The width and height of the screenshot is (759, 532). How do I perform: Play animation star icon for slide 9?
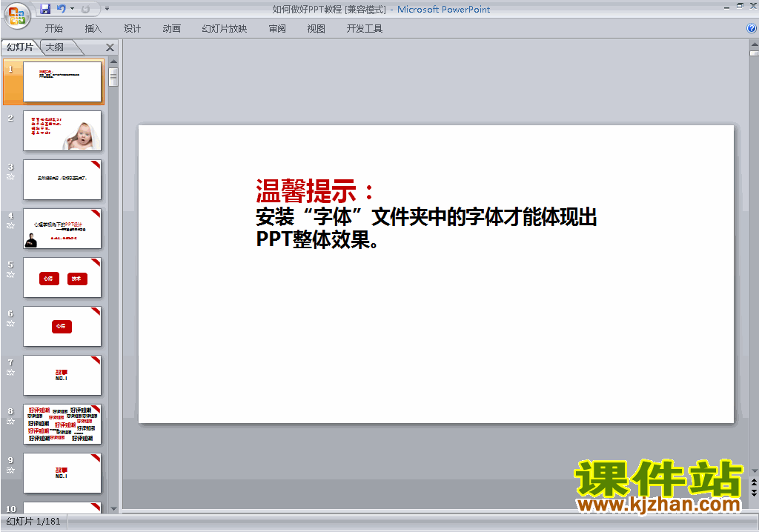pyautogui.click(x=10, y=470)
